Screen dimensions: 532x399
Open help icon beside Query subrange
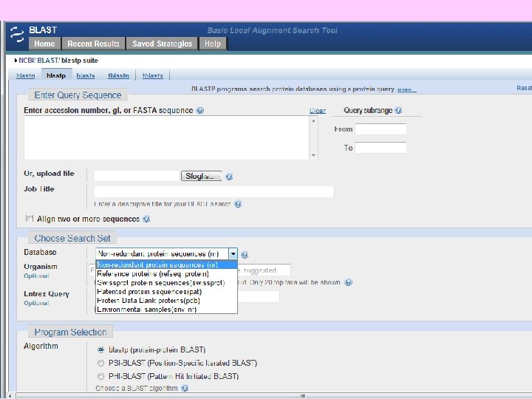[x=398, y=110]
